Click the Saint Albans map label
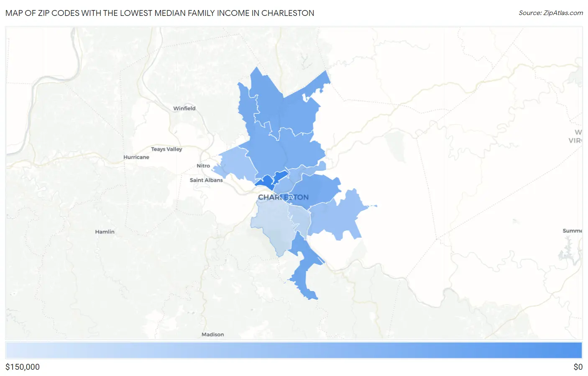The width and height of the screenshot is (588, 376). click(x=206, y=180)
